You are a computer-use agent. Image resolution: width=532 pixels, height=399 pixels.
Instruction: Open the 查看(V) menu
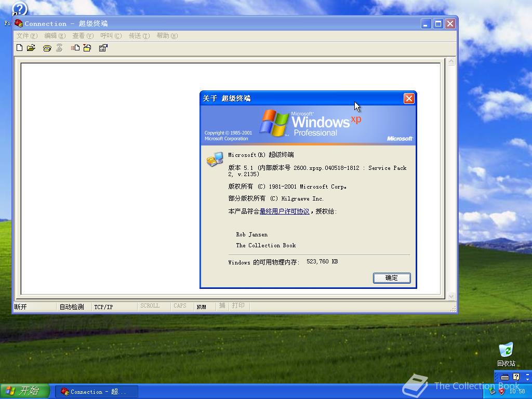pos(83,36)
